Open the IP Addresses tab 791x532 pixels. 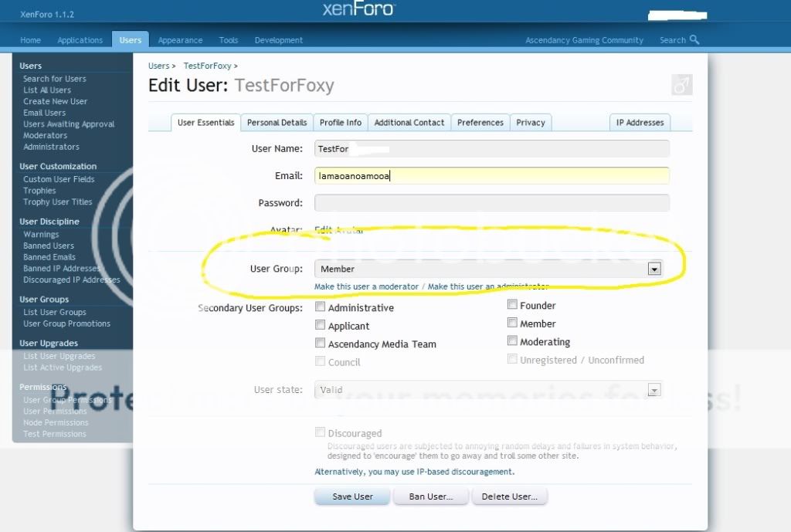pyautogui.click(x=640, y=123)
